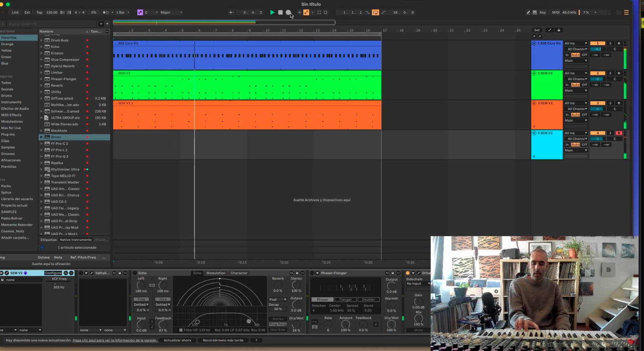Viewport: 644px width, 351px height.
Task: Open the hamburger menu at top right
Action: [x=626, y=12]
